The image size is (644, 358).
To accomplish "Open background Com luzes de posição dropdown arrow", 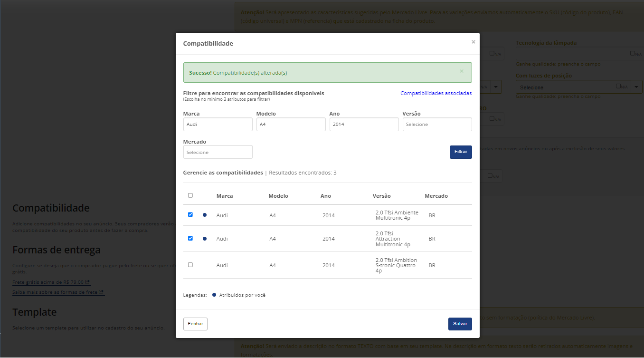I will click(636, 87).
